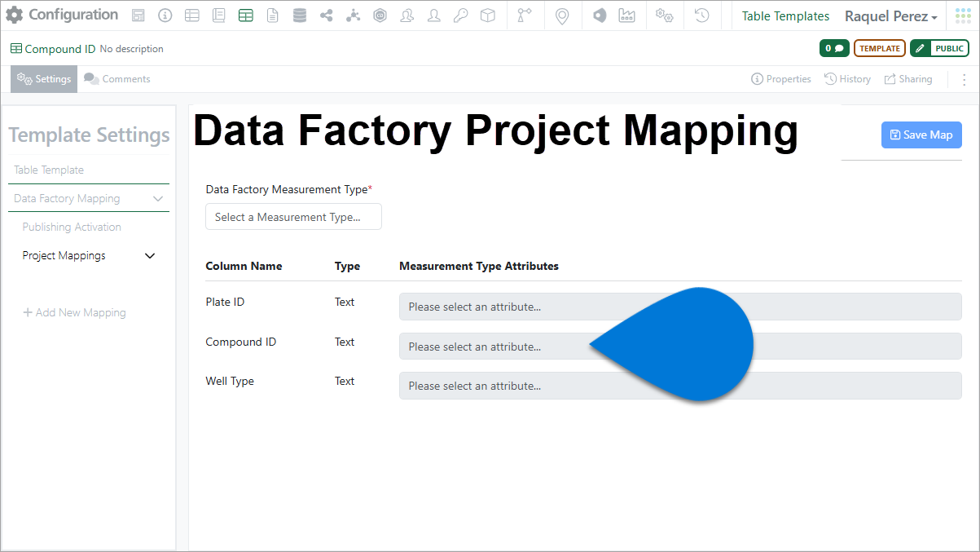This screenshot has height=552, width=980.
Task: Open attribute dropdown for Well Type
Action: (x=680, y=386)
